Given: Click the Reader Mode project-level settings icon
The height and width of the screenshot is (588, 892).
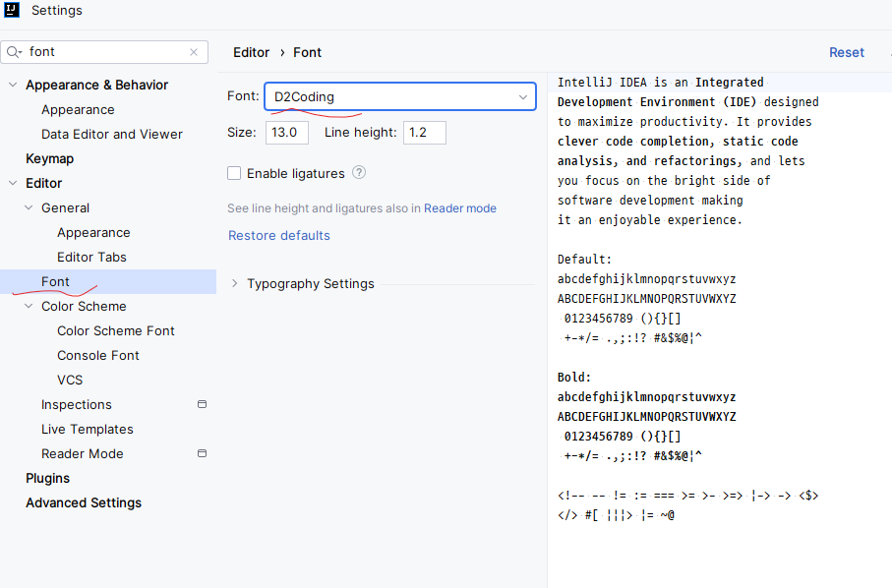Looking at the screenshot, I should (x=202, y=453).
